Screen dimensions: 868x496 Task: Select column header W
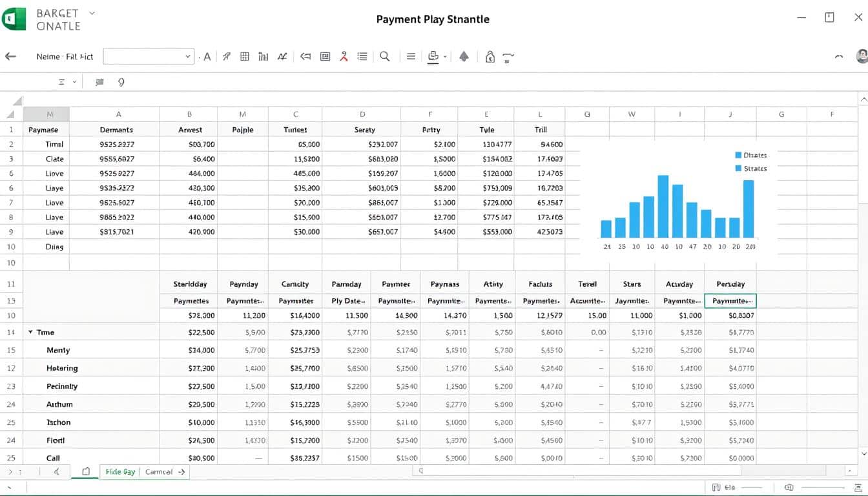[632, 114]
